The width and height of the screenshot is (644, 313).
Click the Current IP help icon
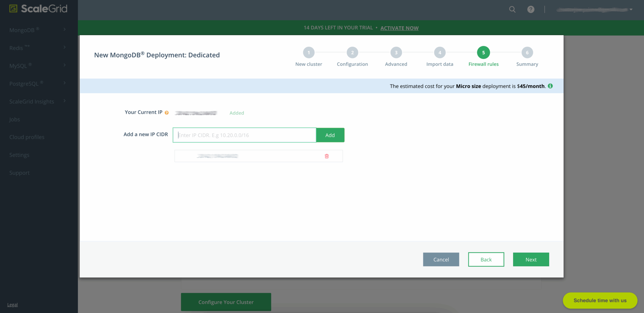tap(167, 113)
